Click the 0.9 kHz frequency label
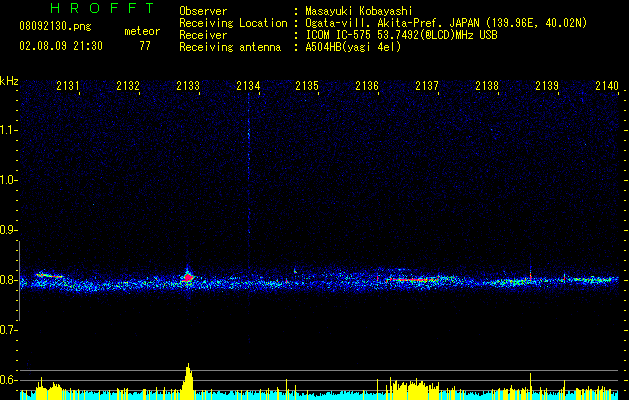Viewport: 629px width, 400px height. coord(7,230)
